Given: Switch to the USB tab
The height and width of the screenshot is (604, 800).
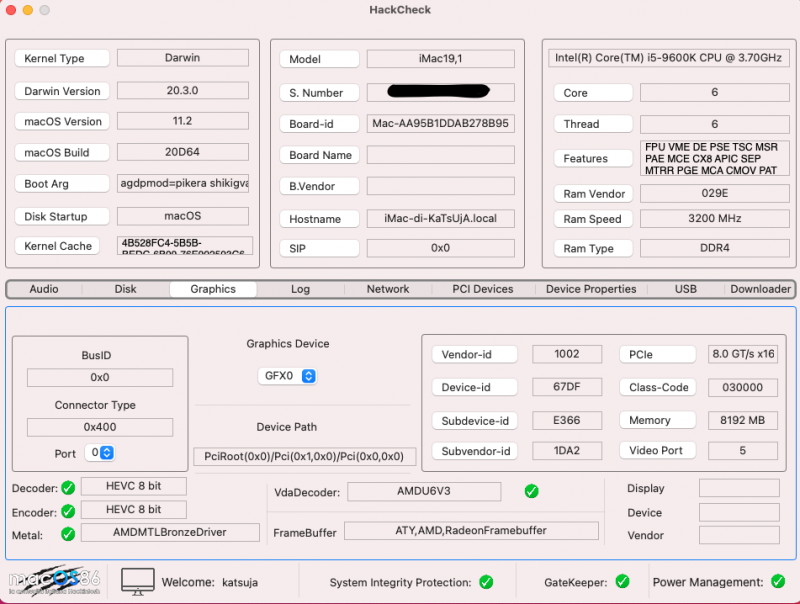Looking at the screenshot, I should [686, 289].
